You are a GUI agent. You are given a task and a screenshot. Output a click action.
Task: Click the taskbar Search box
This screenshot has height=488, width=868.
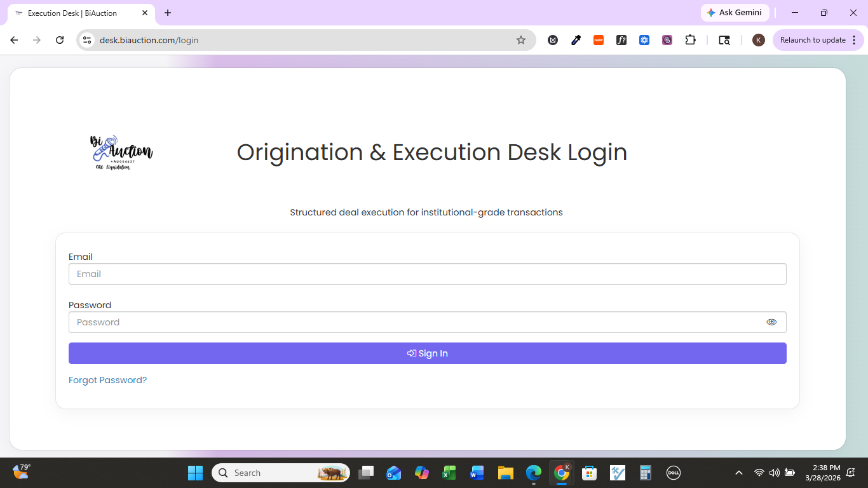point(281,473)
